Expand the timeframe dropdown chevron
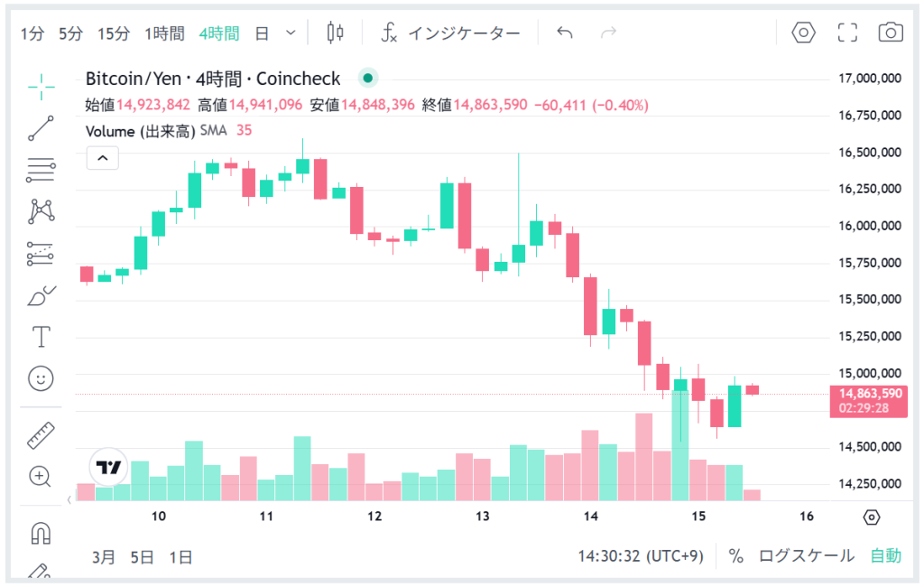This screenshot has width=924, height=587. point(291,33)
